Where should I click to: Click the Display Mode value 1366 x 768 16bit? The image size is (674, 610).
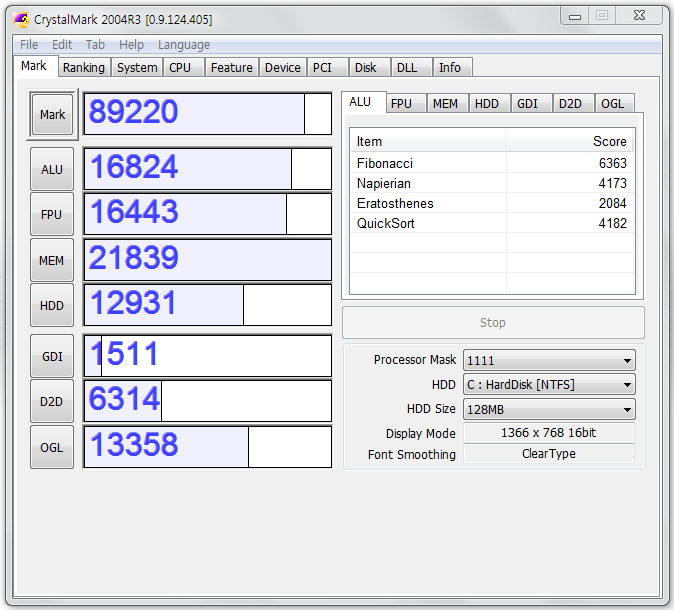click(549, 432)
